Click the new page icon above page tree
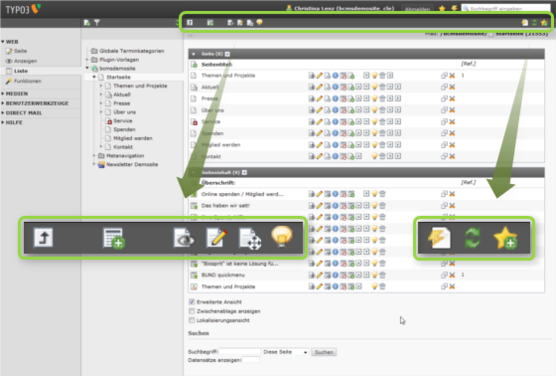This screenshot has width=556, height=376. tap(87, 23)
